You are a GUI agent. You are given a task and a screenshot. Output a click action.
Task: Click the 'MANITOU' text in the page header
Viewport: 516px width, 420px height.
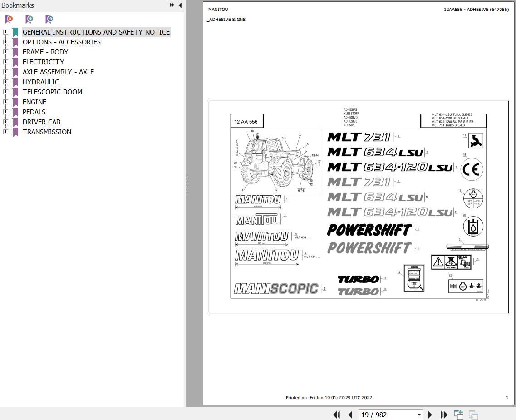coord(218,10)
